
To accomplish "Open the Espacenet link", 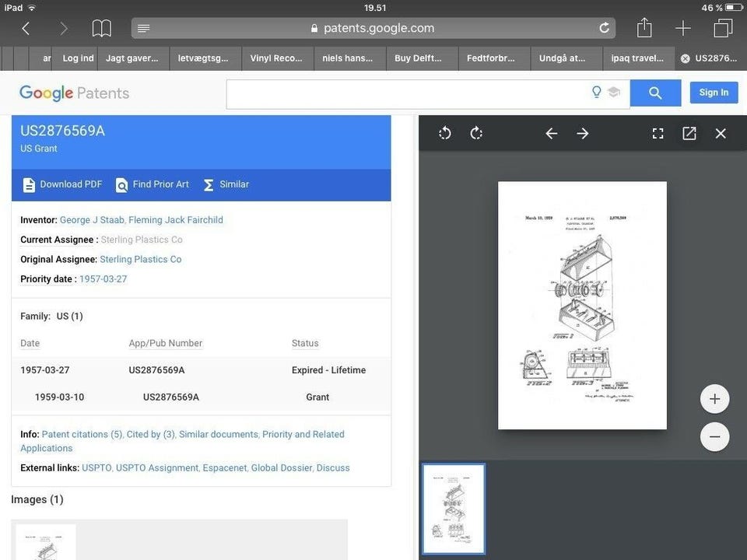I will tap(225, 468).
